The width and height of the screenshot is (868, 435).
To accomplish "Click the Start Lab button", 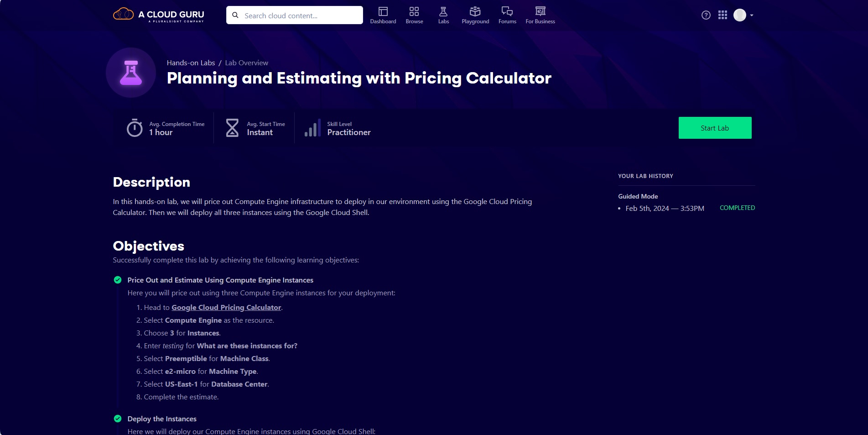I will point(715,128).
